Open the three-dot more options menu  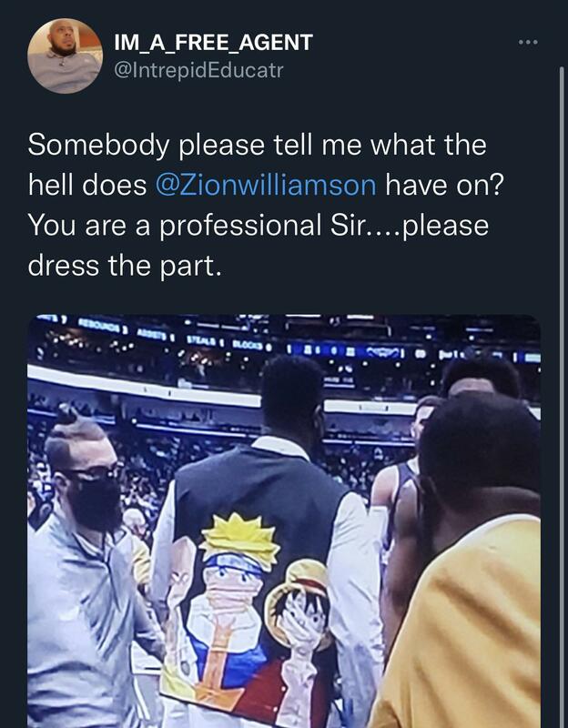(x=528, y=43)
